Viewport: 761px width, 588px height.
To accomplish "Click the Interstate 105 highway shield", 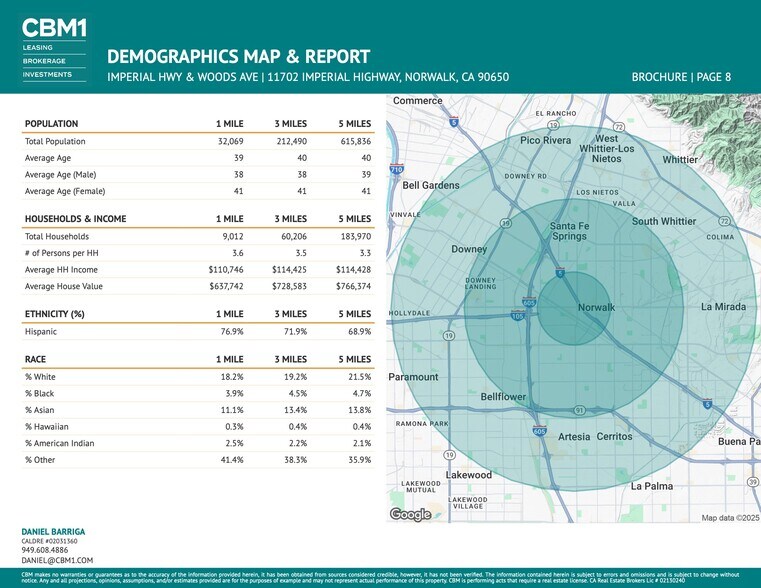I will (x=517, y=316).
